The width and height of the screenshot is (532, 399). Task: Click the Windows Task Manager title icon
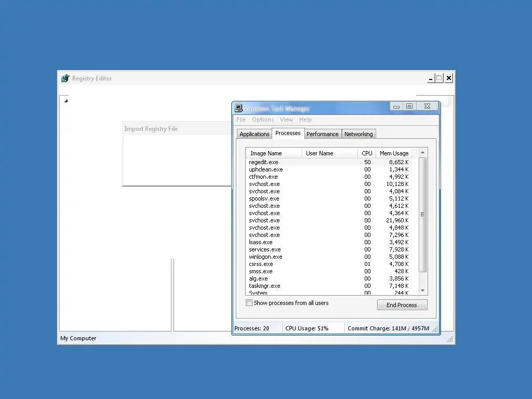tap(238, 108)
